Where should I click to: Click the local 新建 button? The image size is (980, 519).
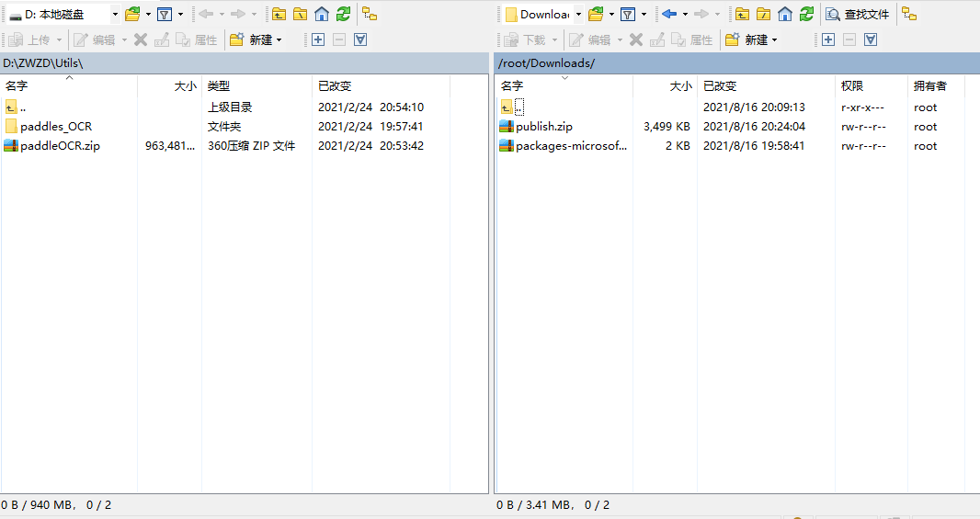coord(251,40)
